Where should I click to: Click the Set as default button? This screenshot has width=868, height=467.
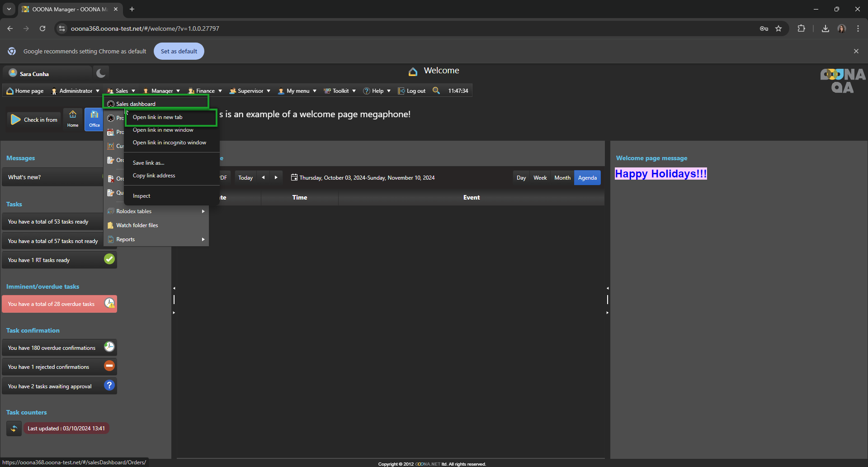(179, 51)
